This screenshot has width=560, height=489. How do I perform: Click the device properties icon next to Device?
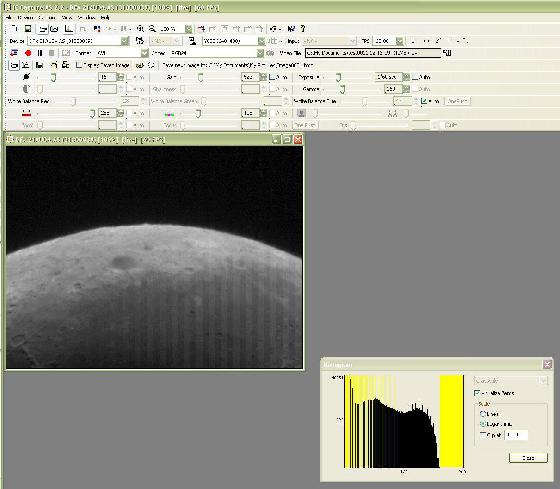pyautogui.click(x=140, y=41)
